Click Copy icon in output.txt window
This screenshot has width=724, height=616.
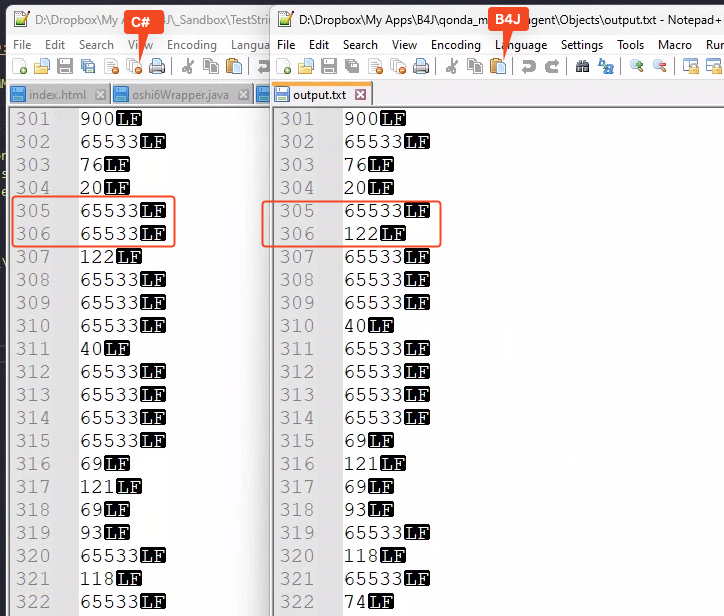(x=475, y=66)
